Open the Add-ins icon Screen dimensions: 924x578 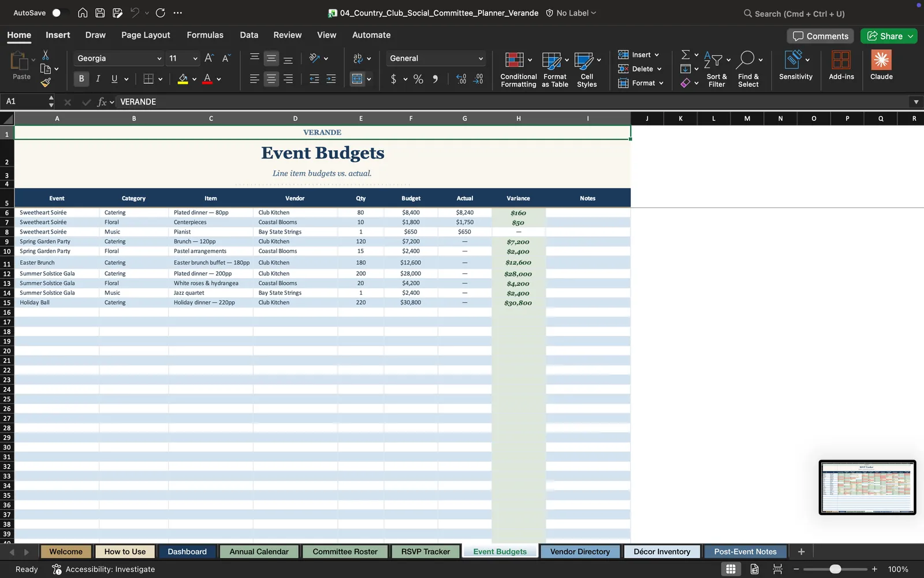click(x=841, y=60)
